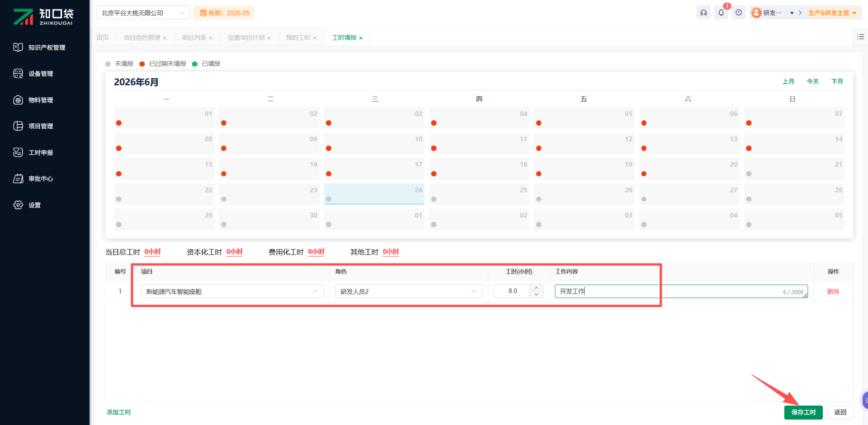868x425 pixels.
Task: Select June 07 in the calendar
Action: tap(794, 117)
